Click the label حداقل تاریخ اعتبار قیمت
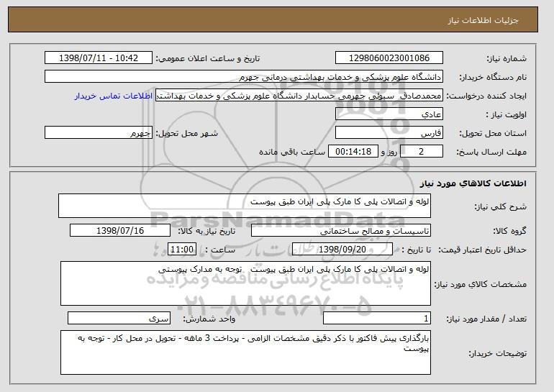 483,250
